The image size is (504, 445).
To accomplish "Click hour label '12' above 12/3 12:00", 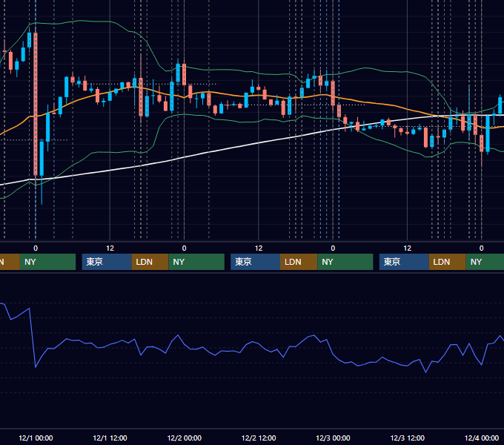I will click(407, 248).
